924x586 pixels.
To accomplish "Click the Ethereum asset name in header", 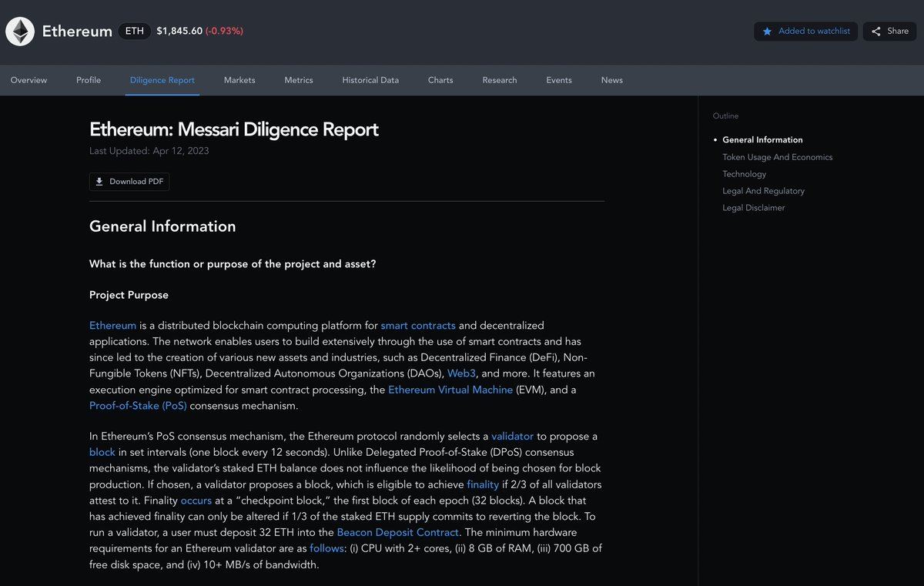I will (77, 32).
